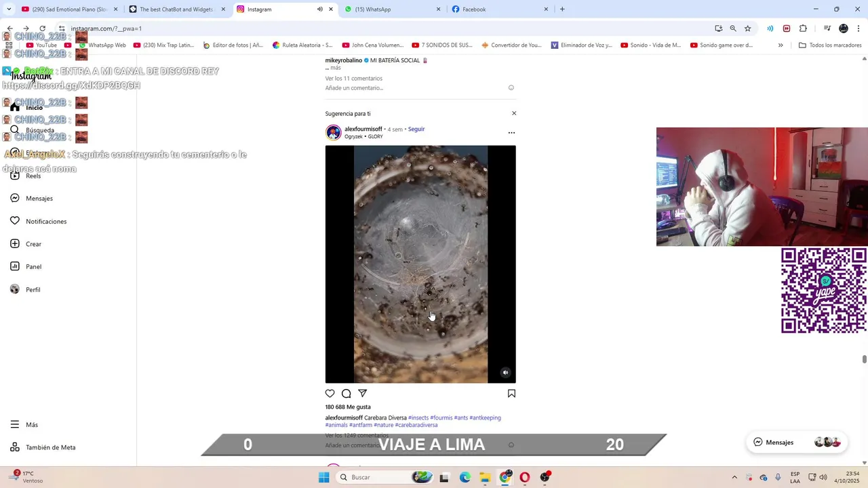This screenshot has height=488, width=868.
Task: Click the install app icon in address bar
Action: pyautogui.click(x=718, y=28)
